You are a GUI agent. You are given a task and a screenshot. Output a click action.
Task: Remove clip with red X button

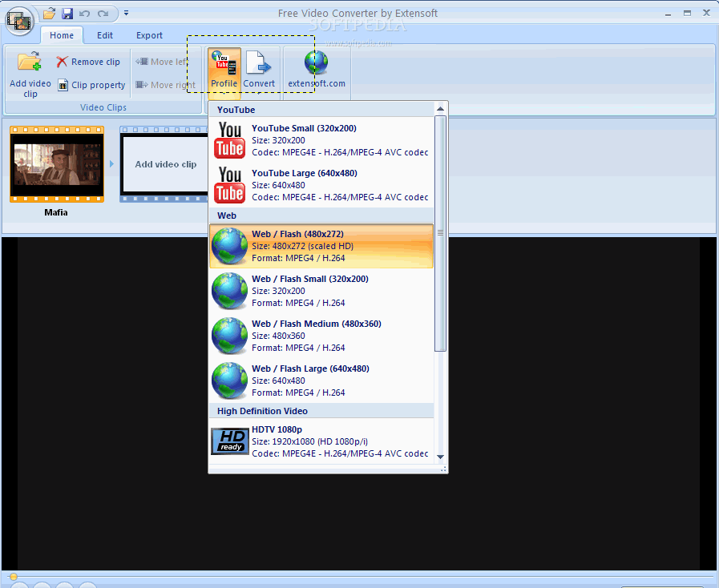[x=88, y=62]
